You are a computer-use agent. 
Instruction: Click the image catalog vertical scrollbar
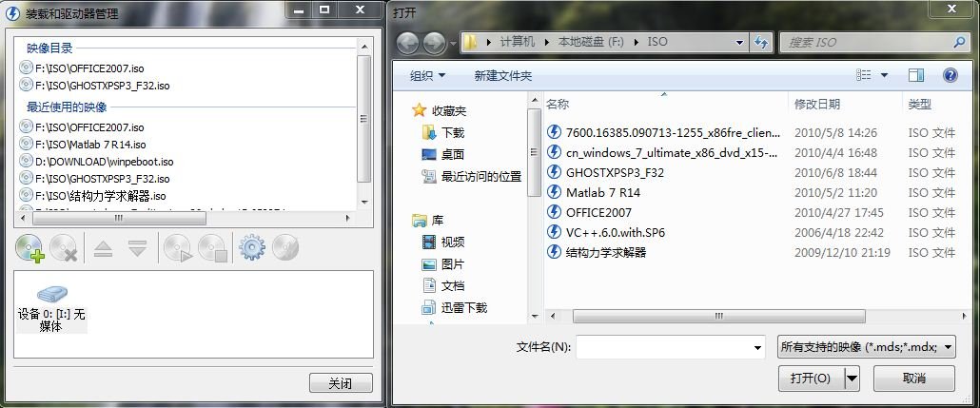[364, 119]
